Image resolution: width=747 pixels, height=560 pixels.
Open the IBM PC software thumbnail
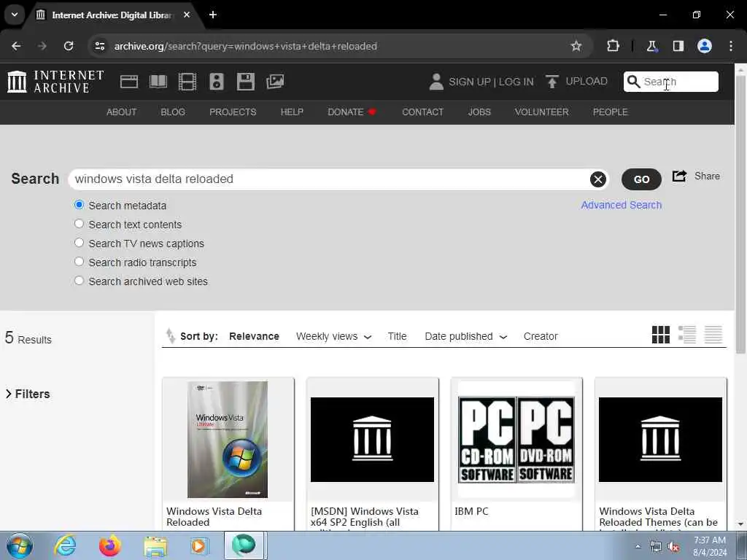point(516,439)
